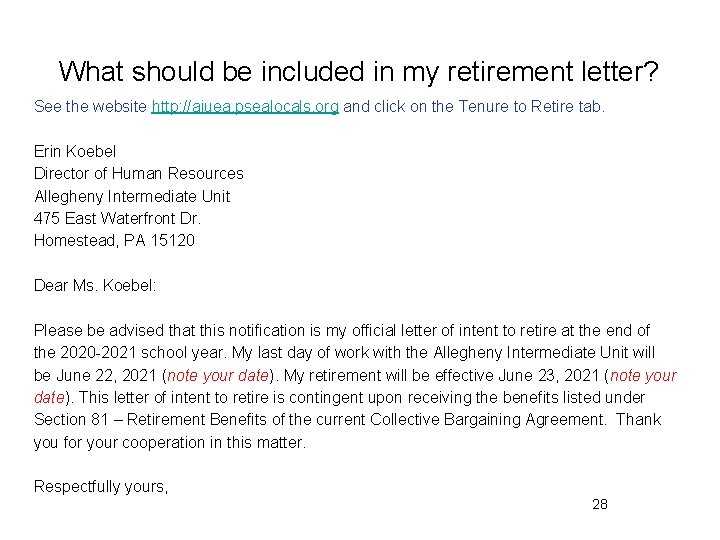The image size is (720, 540).
Task: Open the aiuea.psealocals.org website link
Action: pyautogui.click(x=245, y=105)
